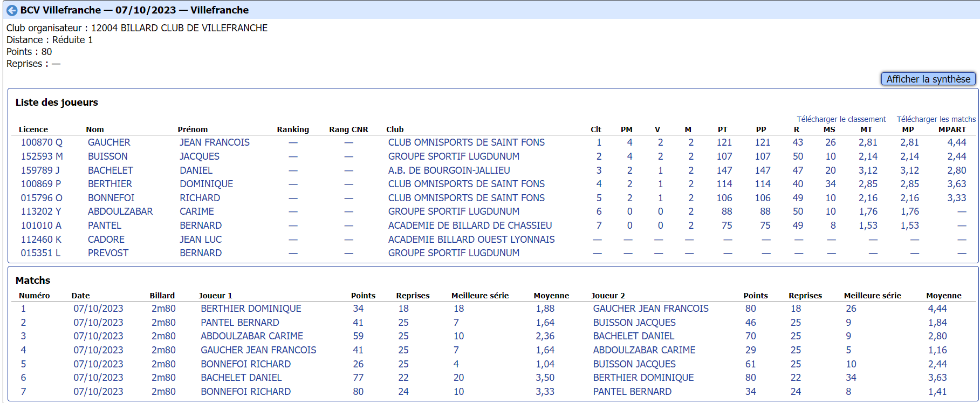Click BERTHIER DOMINIQUE in match 1
Screen dimensions: 980x403
(x=251, y=309)
